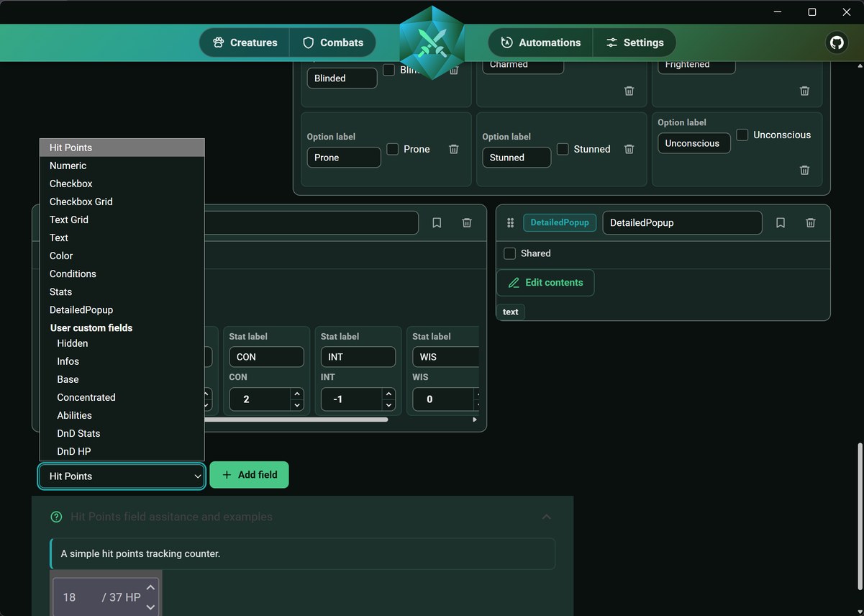Choose Color from the field type list
Screen dimensions: 864x616
tap(122, 255)
